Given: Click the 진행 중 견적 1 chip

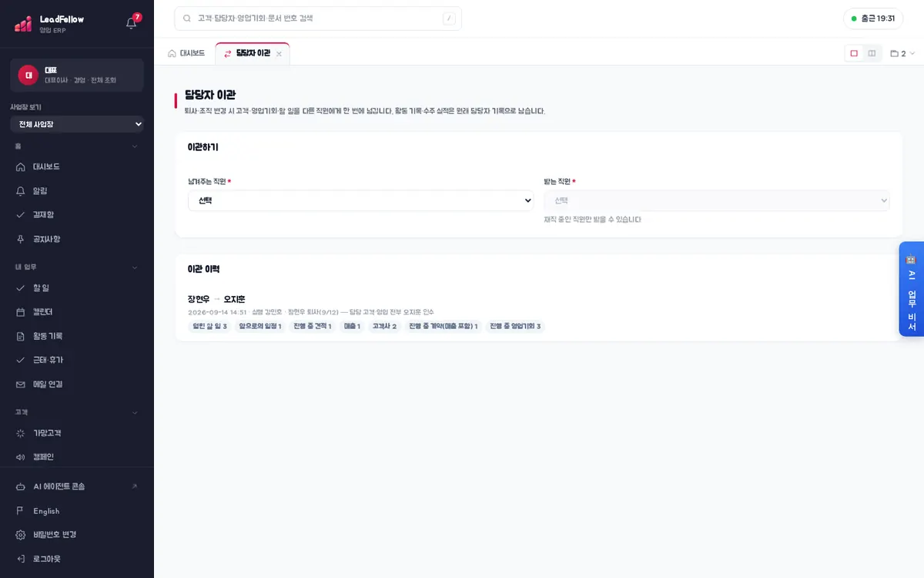Looking at the screenshot, I should point(313,327).
